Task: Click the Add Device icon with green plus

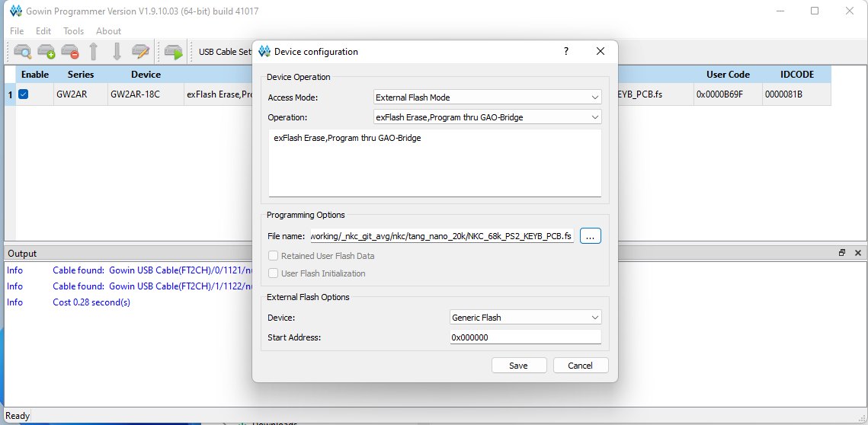Action: 46,52
